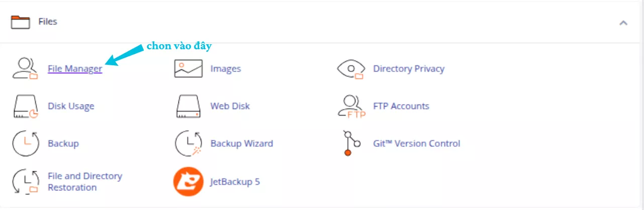Open the File Manager link
Image resolution: width=644 pixels, height=210 pixels.
click(x=75, y=69)
